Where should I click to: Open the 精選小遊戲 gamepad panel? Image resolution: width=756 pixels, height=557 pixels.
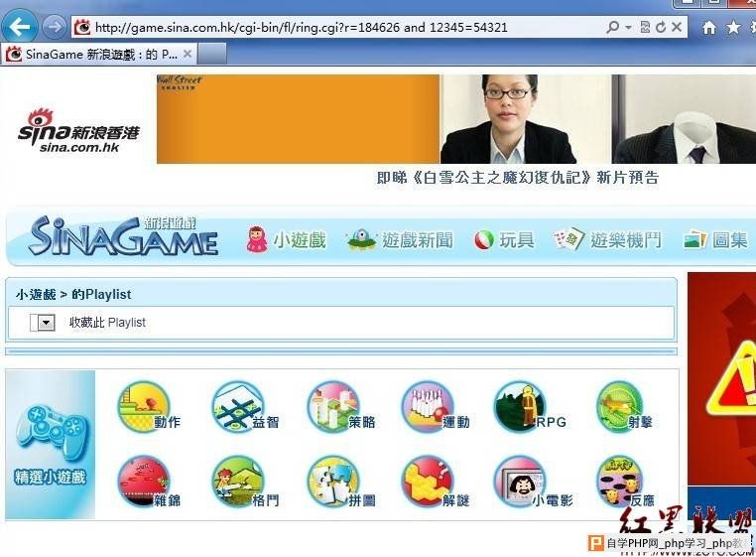51,445
